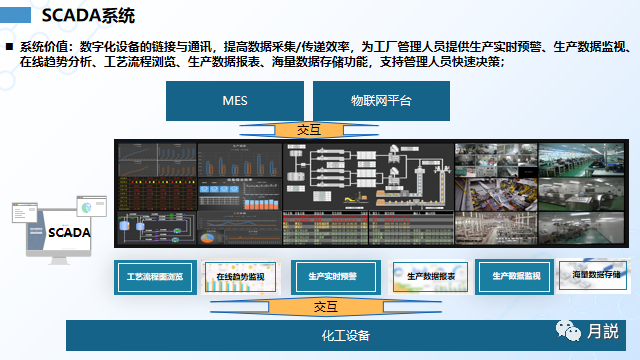Image resolution: width=640 pixels, height=360 pixels.
Task: Click the SCADA monitor illustration
Action: pyautogui.click(x=59, y=230)
